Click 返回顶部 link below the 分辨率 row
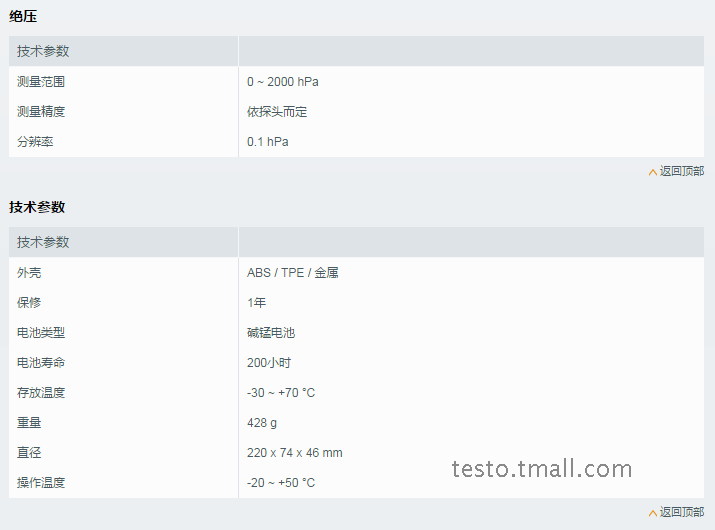 pos(682,171)
